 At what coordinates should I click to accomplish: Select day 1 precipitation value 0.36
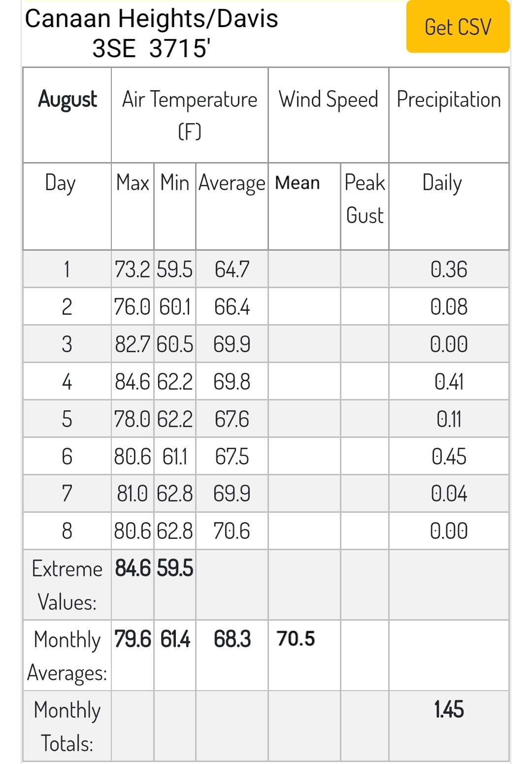coord(449,269)
